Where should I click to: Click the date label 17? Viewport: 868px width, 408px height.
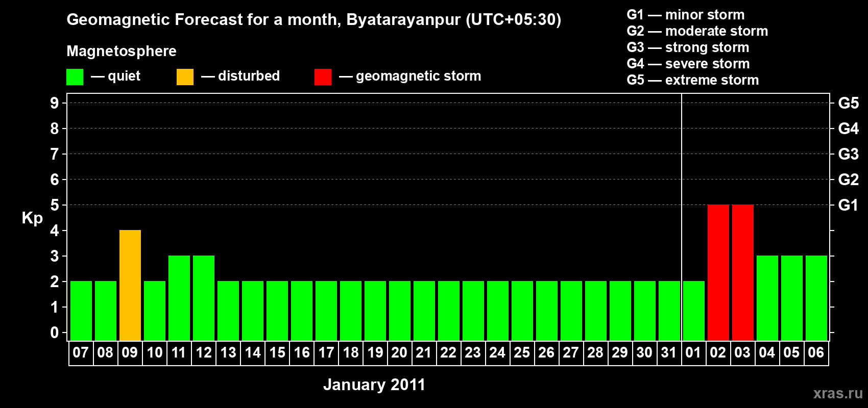[326, 352]
